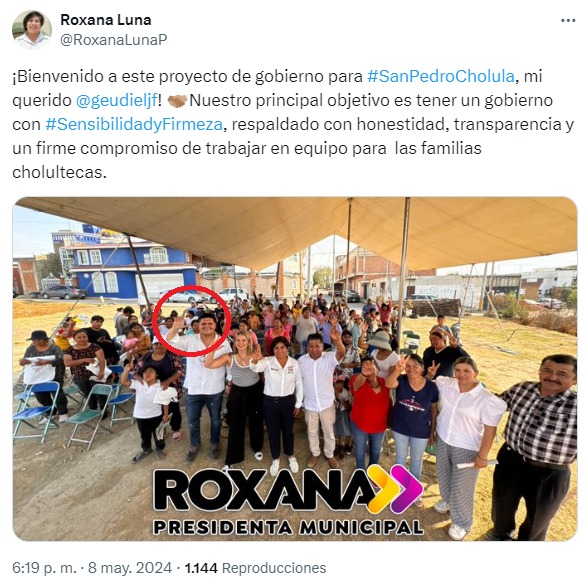The width and height of the screenshot is (586, 582).
Task: Click the 6:19 p. m. timestamp
Action: click(44, 568)
